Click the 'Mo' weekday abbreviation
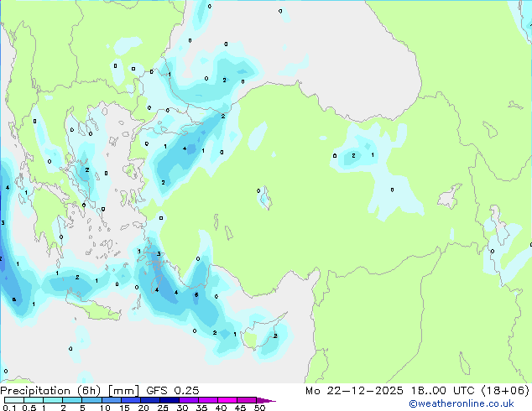 click(x=312, y=391)
